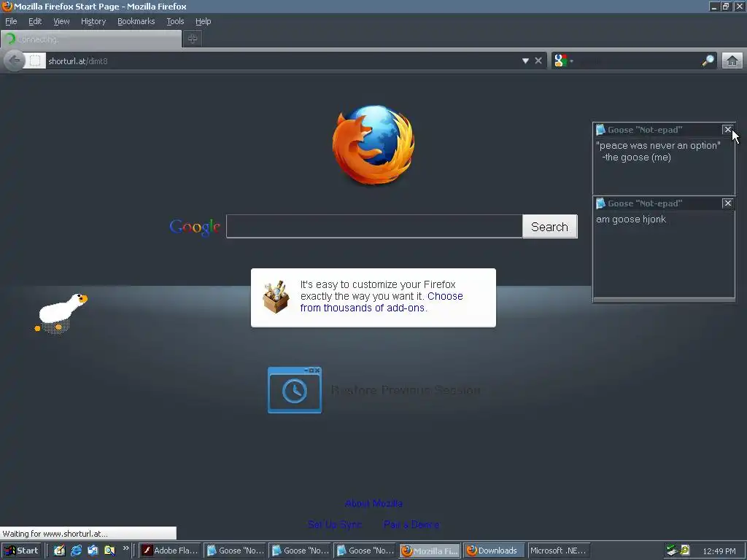Click the notepad icon of the hjonk note
747x560 pixels.
601,203
